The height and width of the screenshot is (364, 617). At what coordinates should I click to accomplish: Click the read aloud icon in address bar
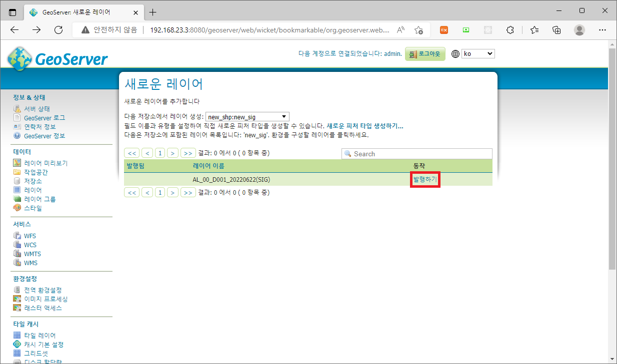click(x=400, y=30)
